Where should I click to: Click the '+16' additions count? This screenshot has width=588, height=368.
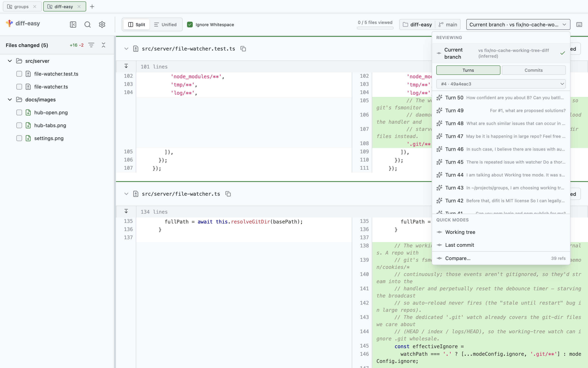[x=73, y=45]
